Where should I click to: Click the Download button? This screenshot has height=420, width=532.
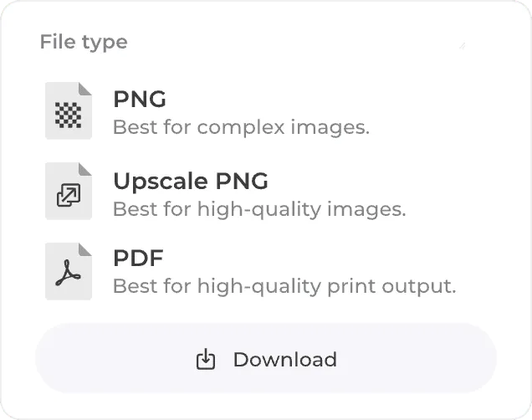(x=266, y=358)
